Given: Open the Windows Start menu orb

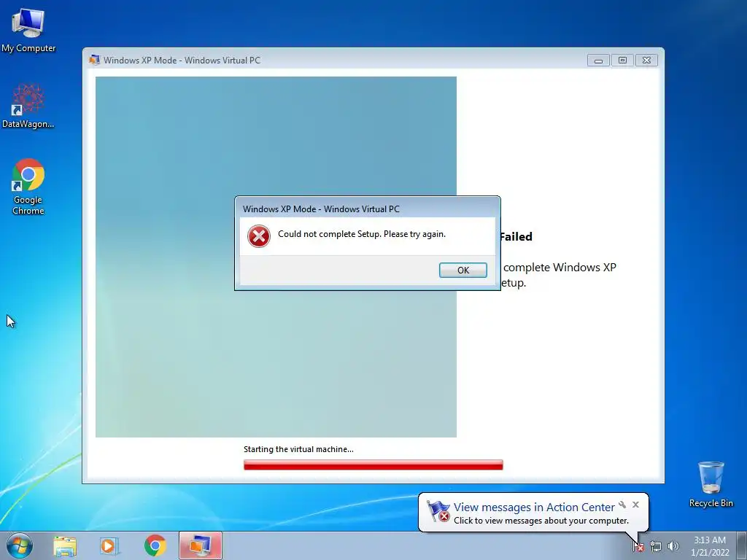Looking at the screenshot, I should (20, 545).
